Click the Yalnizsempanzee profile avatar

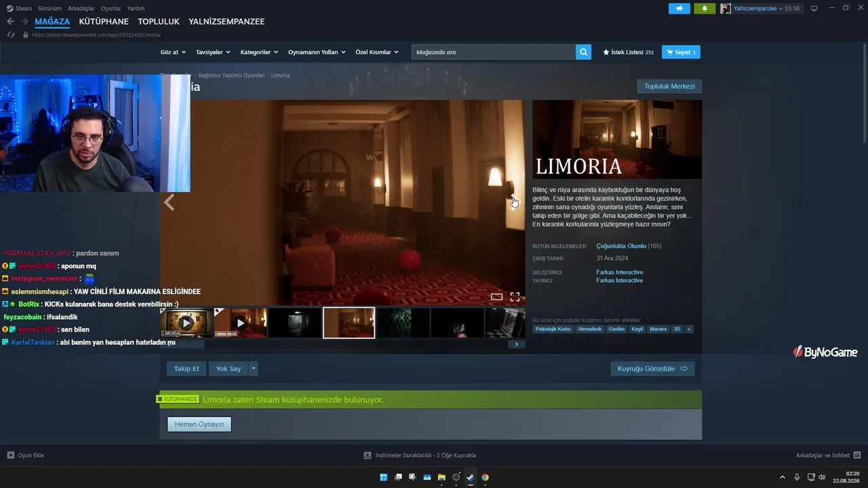click(726, 9)
